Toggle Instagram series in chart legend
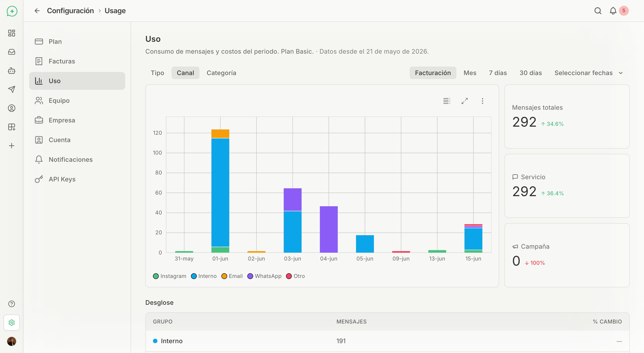This screenshot has width=644, height=353. 169,276
